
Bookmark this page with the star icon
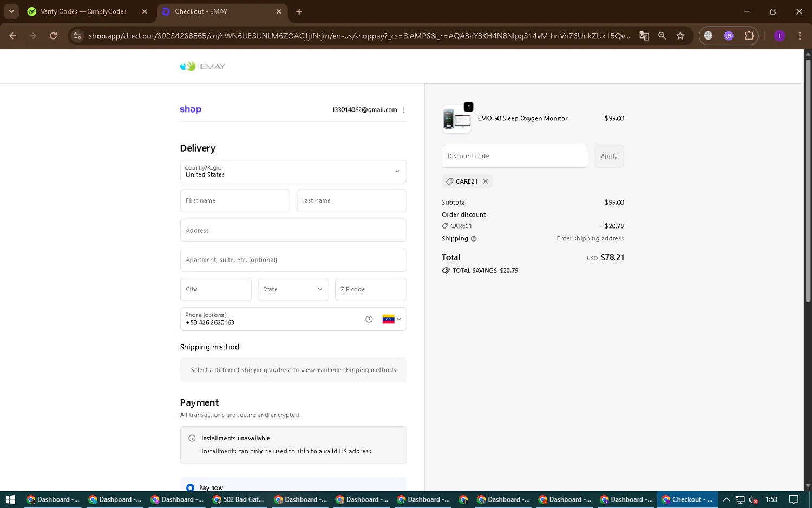coord(680,36)
